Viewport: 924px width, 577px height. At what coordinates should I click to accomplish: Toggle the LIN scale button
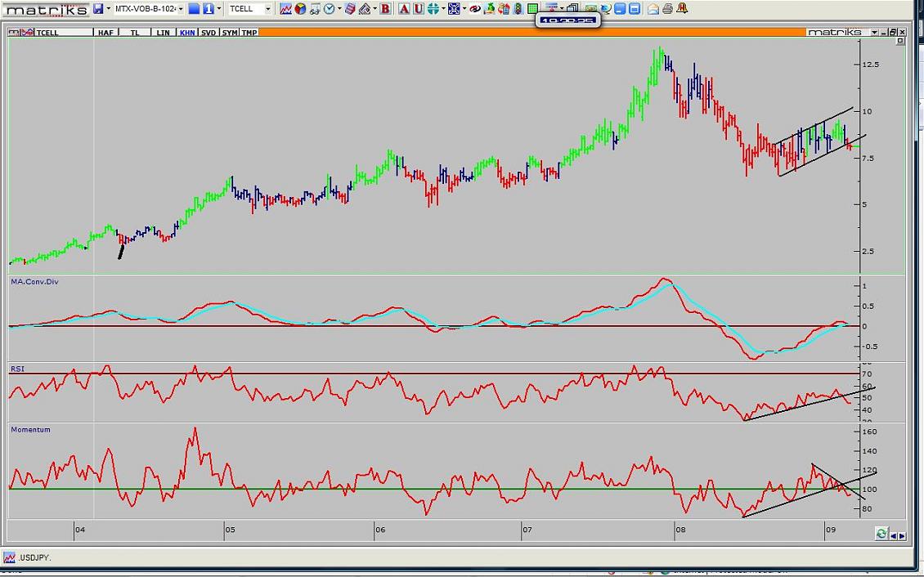164,33
